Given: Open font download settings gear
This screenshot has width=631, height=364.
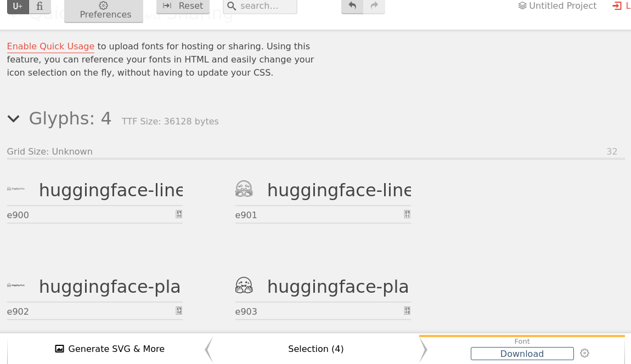Looking at the screenshot, I should (x=585, y=354).
